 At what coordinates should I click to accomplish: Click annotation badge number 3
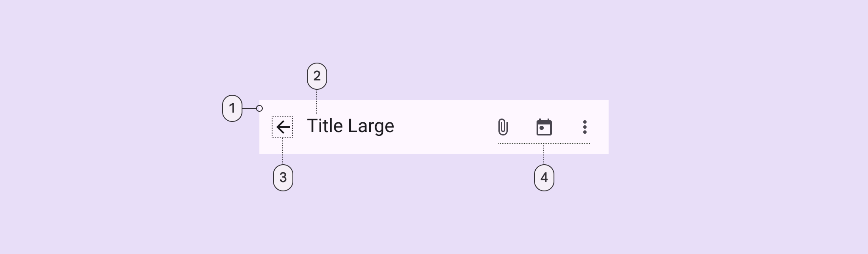(283, 177)
